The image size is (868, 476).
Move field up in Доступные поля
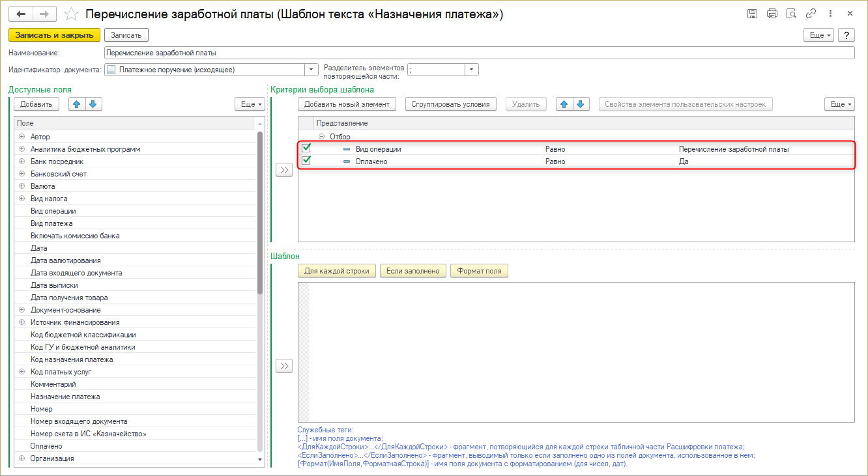[78, 104]
